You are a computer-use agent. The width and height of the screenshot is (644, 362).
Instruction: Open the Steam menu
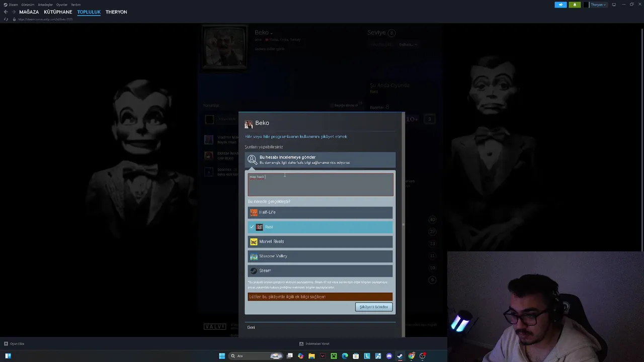point(13,5)
